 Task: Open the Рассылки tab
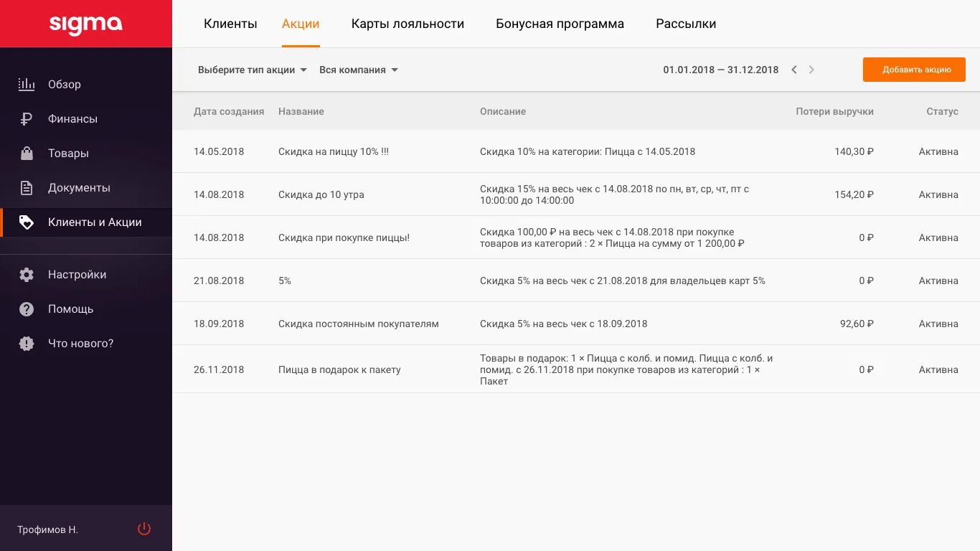tap(686, 24)
